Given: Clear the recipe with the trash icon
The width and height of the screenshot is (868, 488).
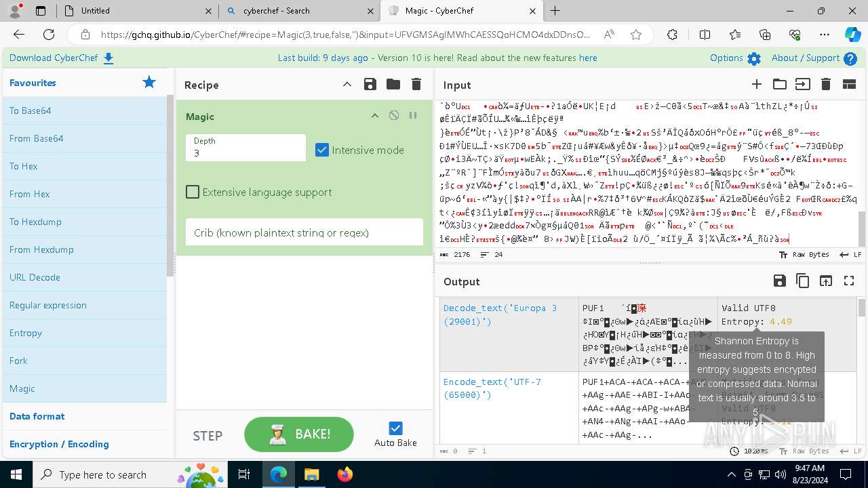Looking at the screenshot, I should 416,84.
